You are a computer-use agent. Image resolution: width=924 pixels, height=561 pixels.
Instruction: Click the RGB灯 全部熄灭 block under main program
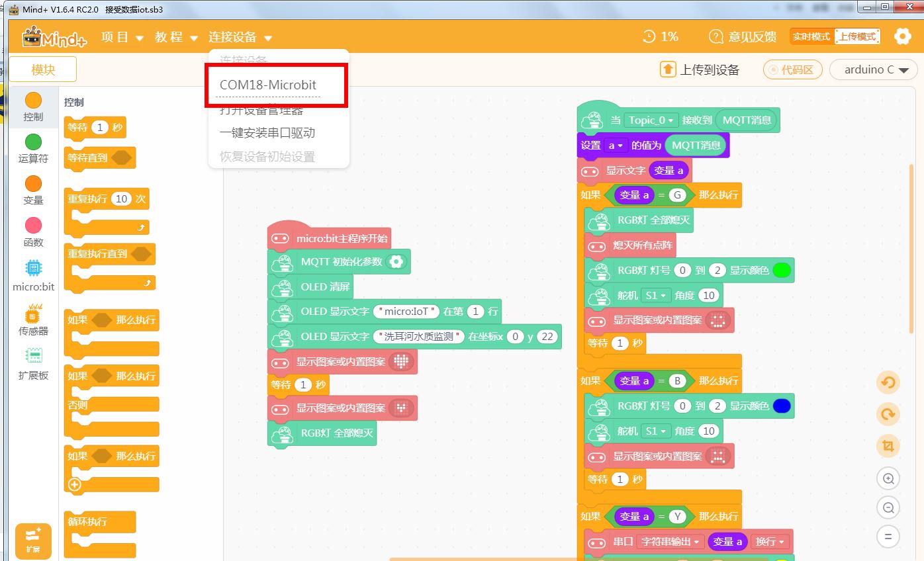click(x=322, y=433)
